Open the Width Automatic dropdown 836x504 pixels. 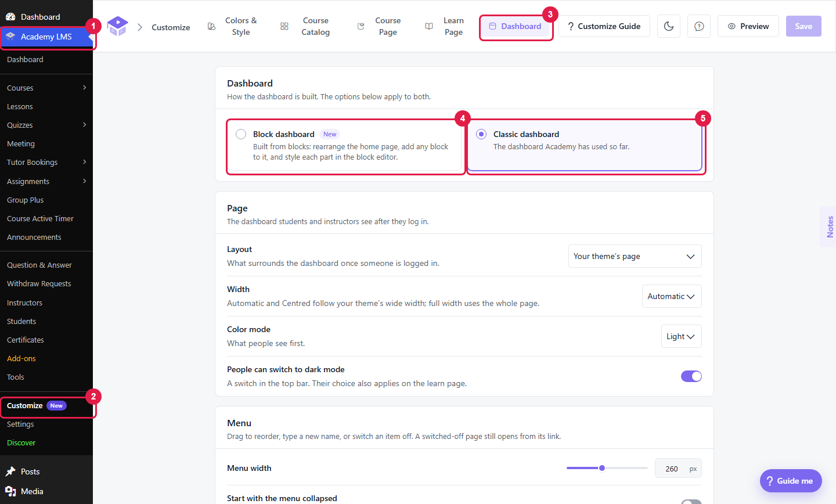click(672, 296)
